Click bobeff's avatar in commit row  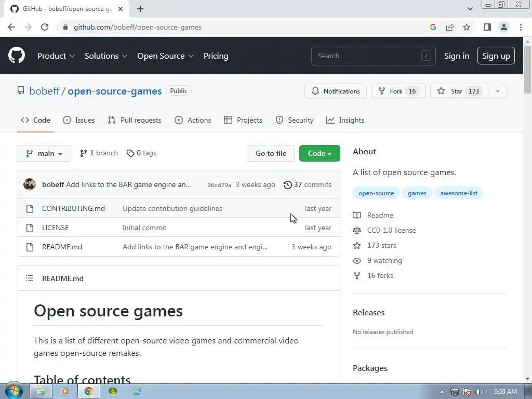pos(30,184)
